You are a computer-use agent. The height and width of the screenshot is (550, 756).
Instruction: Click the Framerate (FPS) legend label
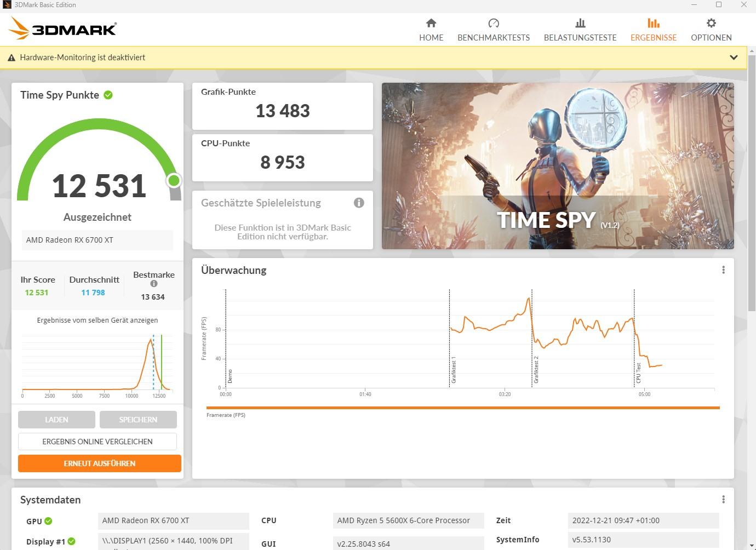tap(226, 415)
